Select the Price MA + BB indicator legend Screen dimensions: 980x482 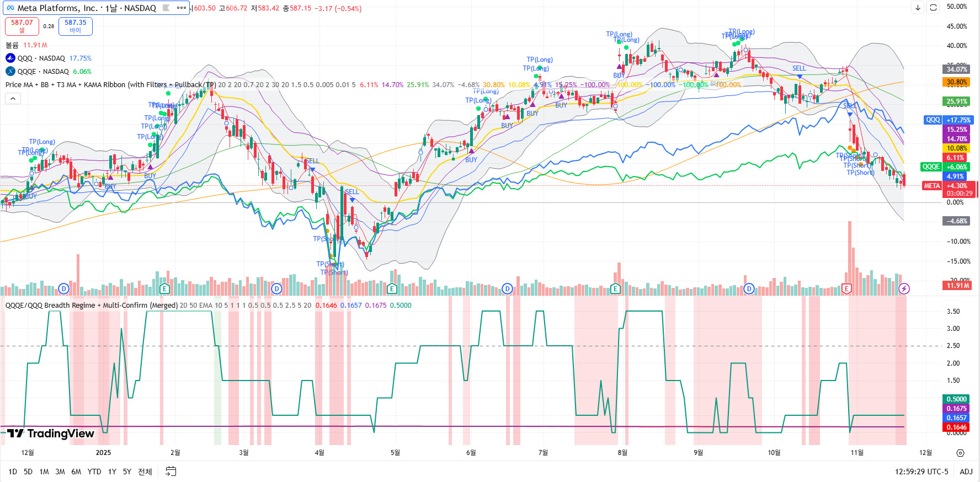pos(111,84)
